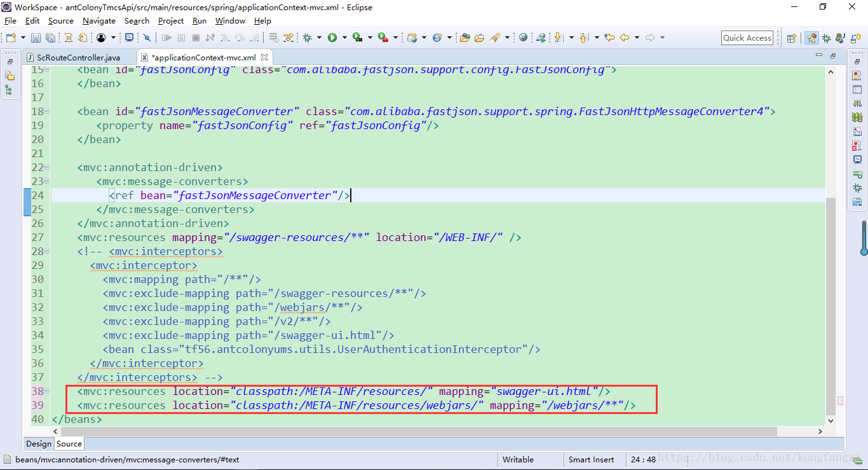Open the File menu
Screen dimensions: 868x470
click(10, 20)
